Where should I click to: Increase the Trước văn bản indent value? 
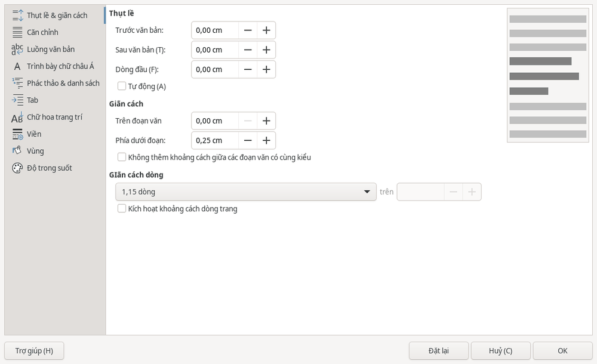pyautogui.click(x=266, y=30)
